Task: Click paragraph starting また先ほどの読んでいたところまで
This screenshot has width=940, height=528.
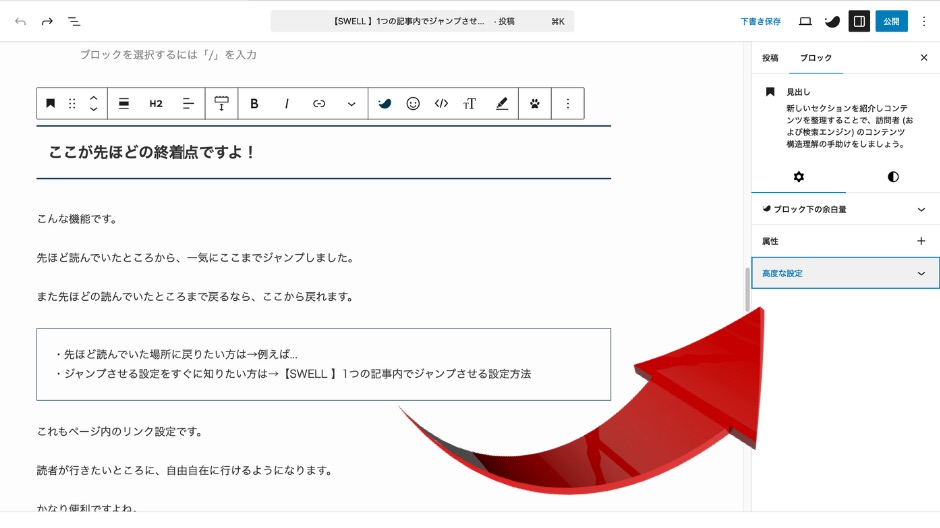Action: [195, 297]
